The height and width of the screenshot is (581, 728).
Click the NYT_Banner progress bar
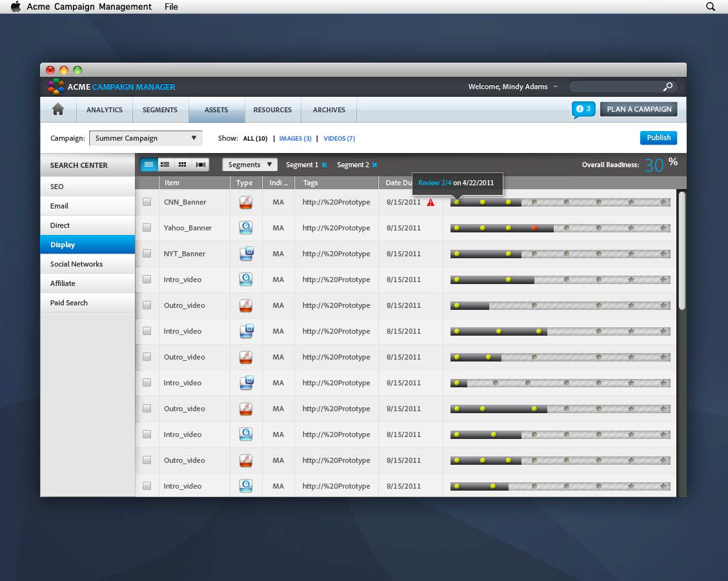pyautogui.click(x=560, y=254)
